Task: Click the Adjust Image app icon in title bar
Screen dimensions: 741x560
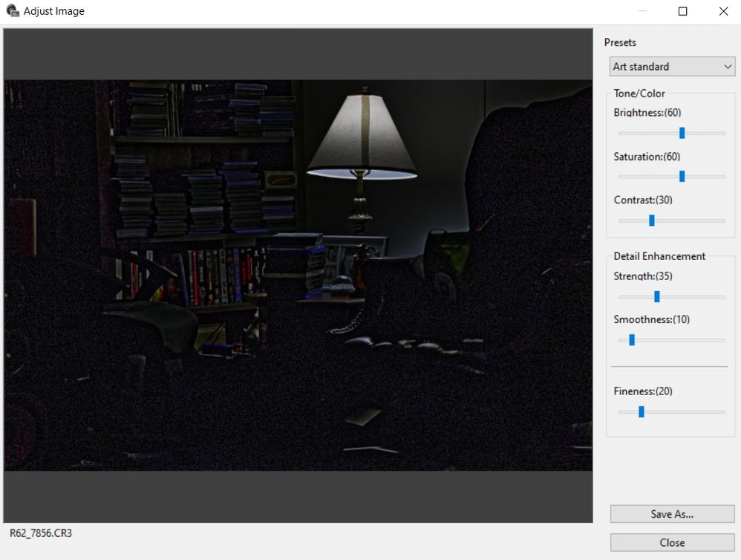Action: point(13,11)
